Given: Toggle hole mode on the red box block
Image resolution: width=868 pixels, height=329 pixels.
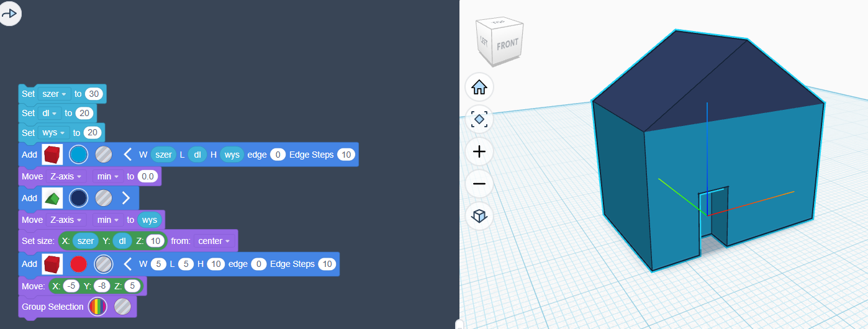Looking at the screenshot, I should point(104,264).
